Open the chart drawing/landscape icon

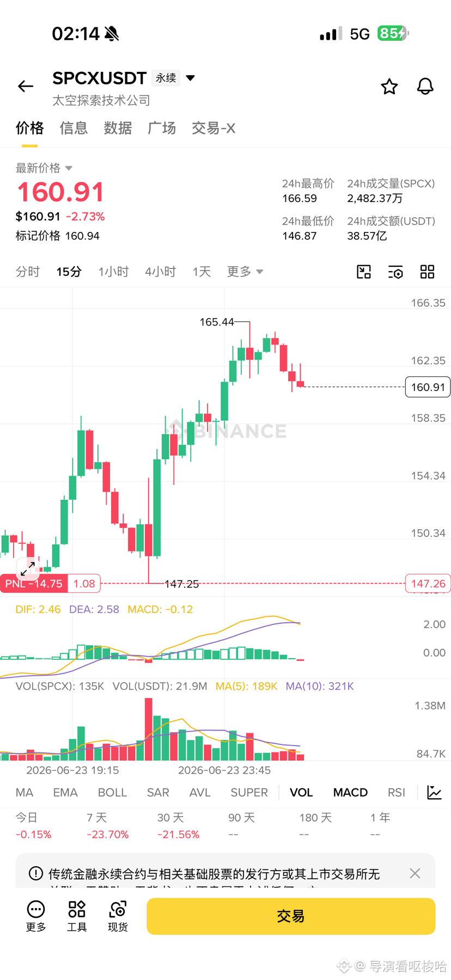click(364, 272)
